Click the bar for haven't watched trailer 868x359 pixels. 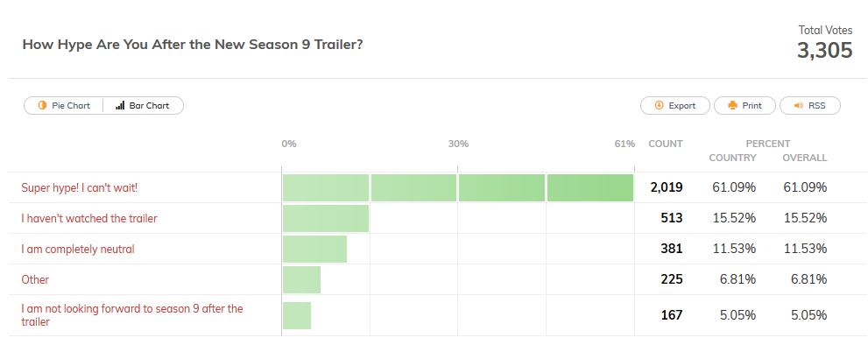[325, 218]
